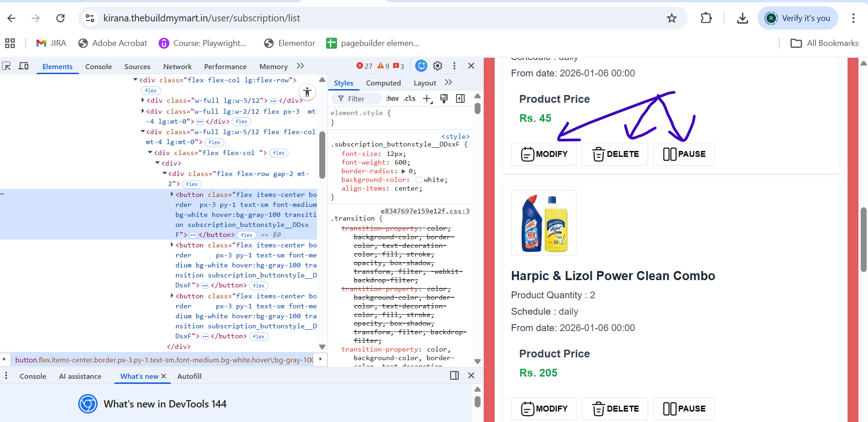The width and height of the screenshot is (868, 422).
Task: Open the DevTools customize three-dot menu
Action: (x=454, y=66)
